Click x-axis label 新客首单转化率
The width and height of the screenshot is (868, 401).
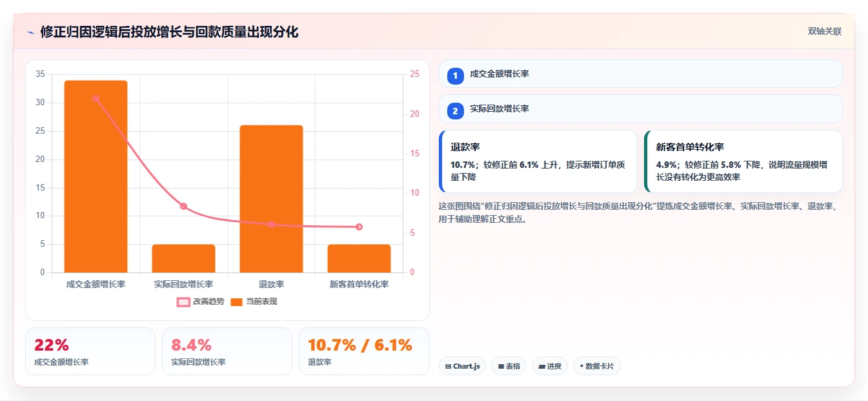tap(359, 284)
